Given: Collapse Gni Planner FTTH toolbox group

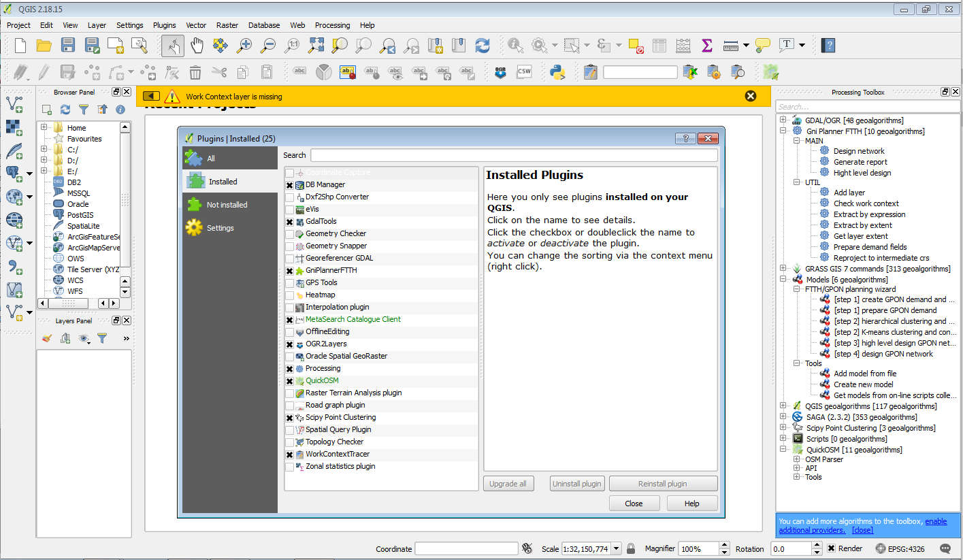Looking at the screenshot, I should pos(783,131).
